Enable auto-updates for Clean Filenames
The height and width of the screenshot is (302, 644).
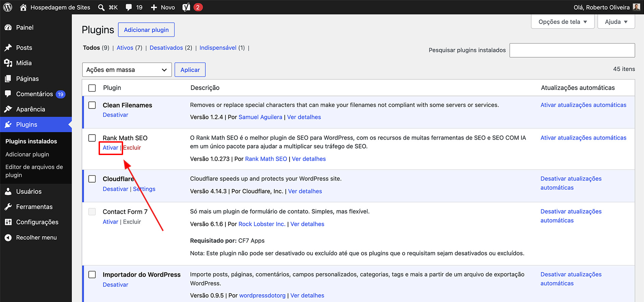click(583, 105)
